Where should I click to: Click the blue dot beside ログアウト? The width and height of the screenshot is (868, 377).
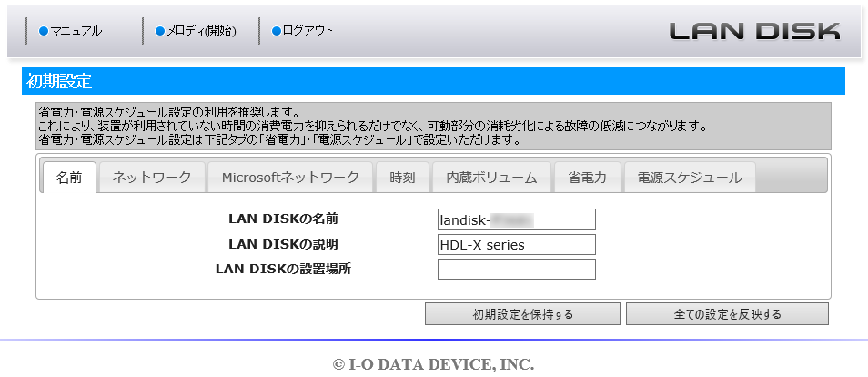(277, 32)
